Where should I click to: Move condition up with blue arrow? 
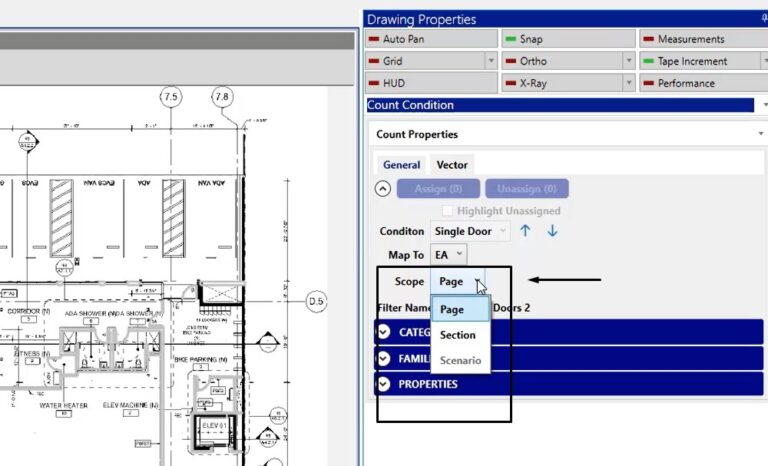(x=525, y=231)
